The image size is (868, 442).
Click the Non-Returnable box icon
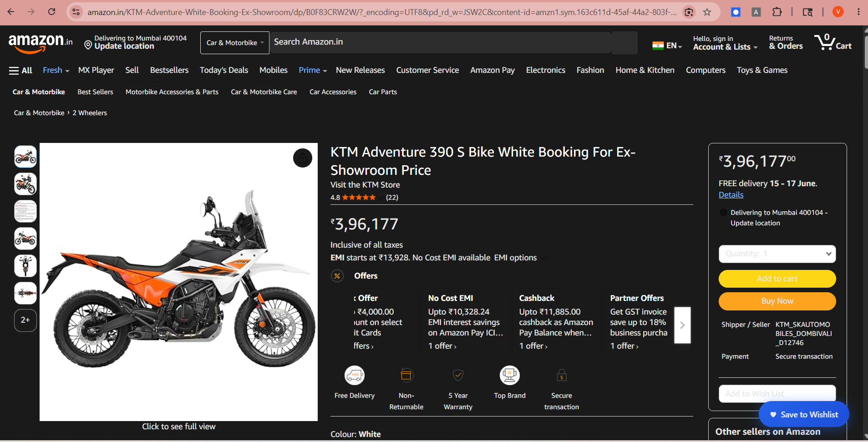[x=406, y=375]
